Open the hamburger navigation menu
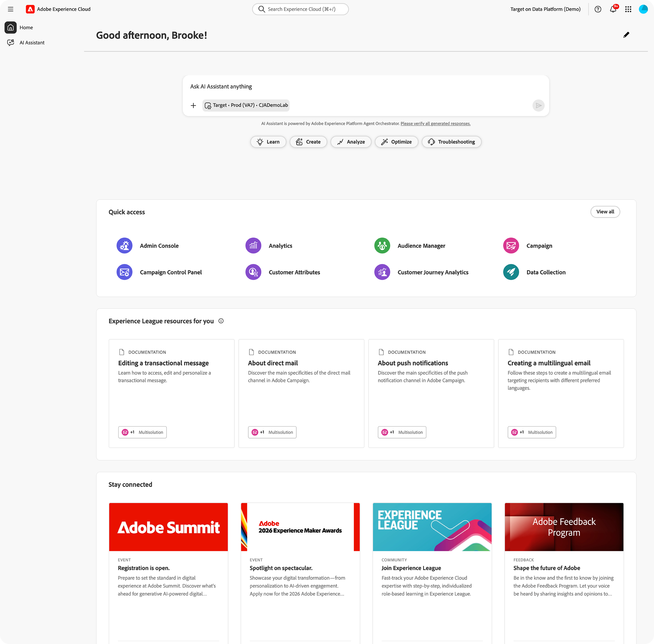 [x=11, y=9]
